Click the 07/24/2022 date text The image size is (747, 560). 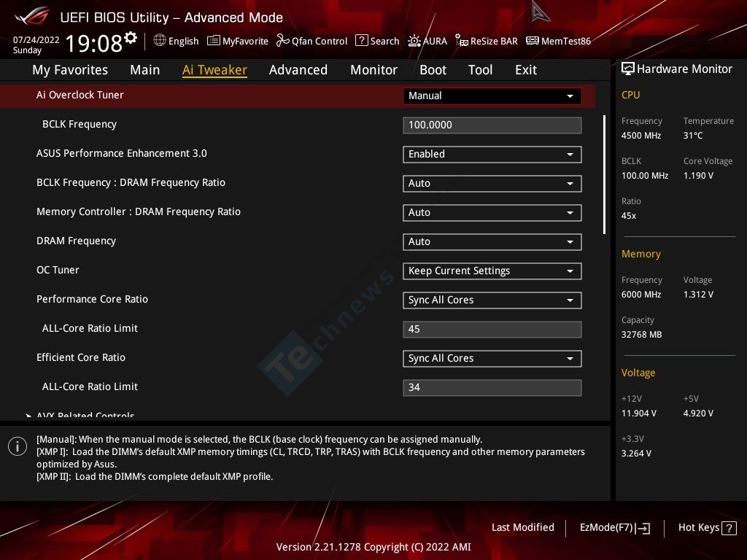coord(36,40)
